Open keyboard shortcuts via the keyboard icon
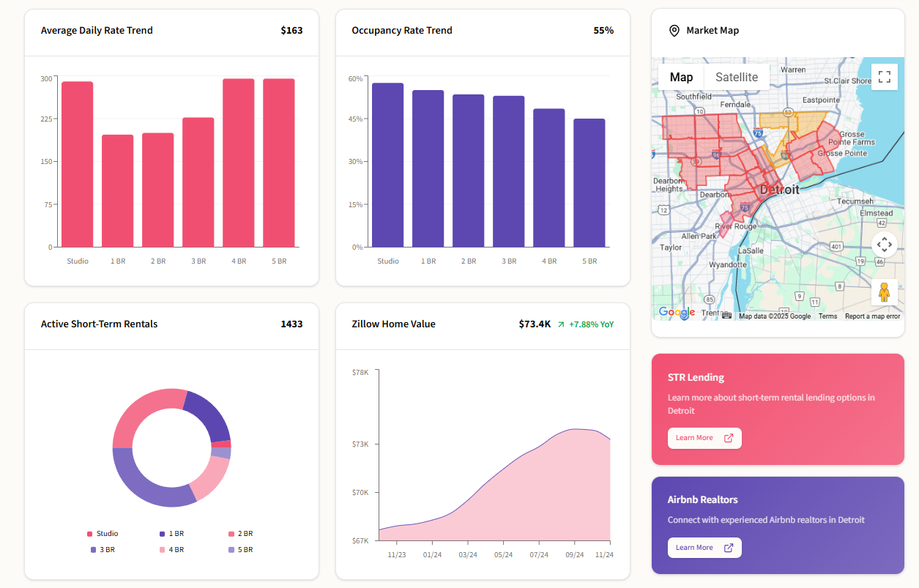The width and height of the screenshot is (919, 588). pyautogui.click(x=726, y=316)
